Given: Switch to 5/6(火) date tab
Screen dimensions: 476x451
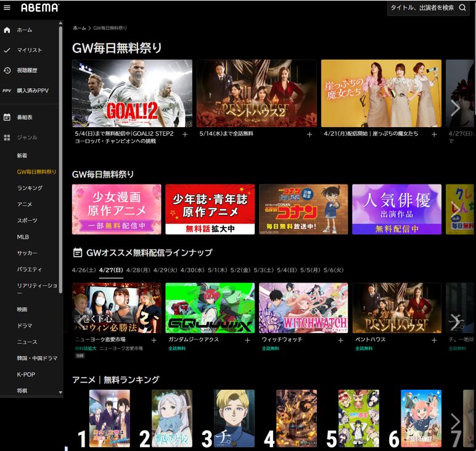Looking at the screenshot, I should [x=334, y=270].
